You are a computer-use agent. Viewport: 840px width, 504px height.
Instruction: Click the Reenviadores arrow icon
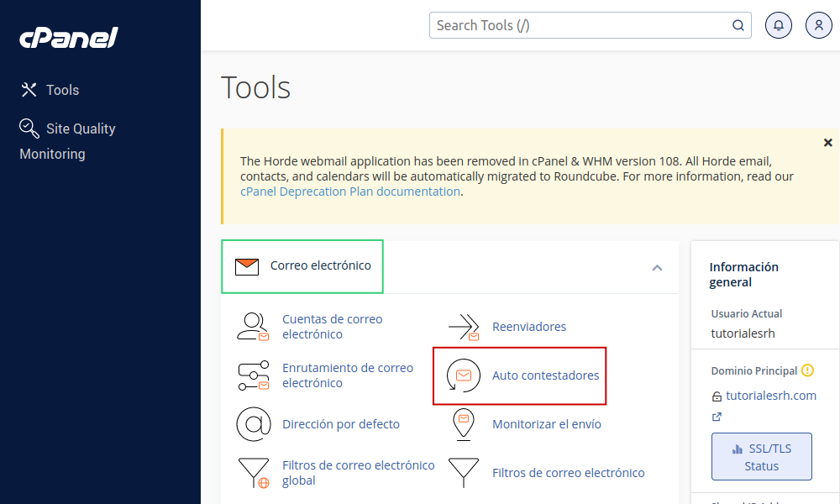[463, 327]
